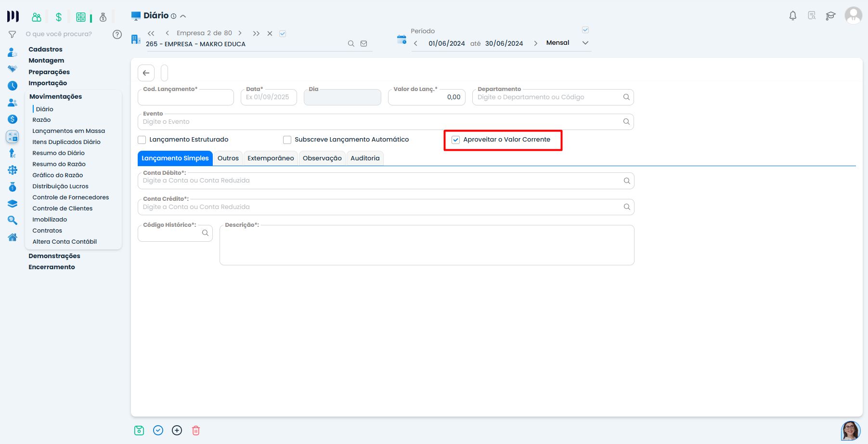Click the green save icon at bottom
Image resolution: width=868 pixels, height=444 pixels.
[x=139, y=431]
